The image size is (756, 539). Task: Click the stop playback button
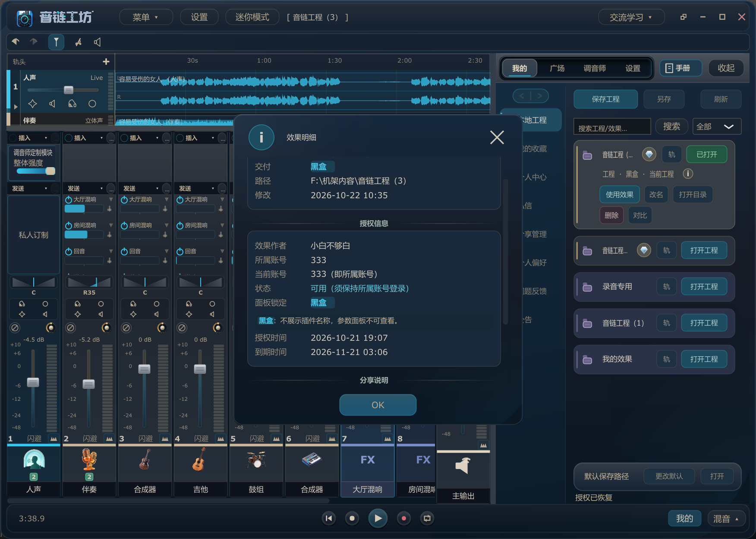click(352, 518)
